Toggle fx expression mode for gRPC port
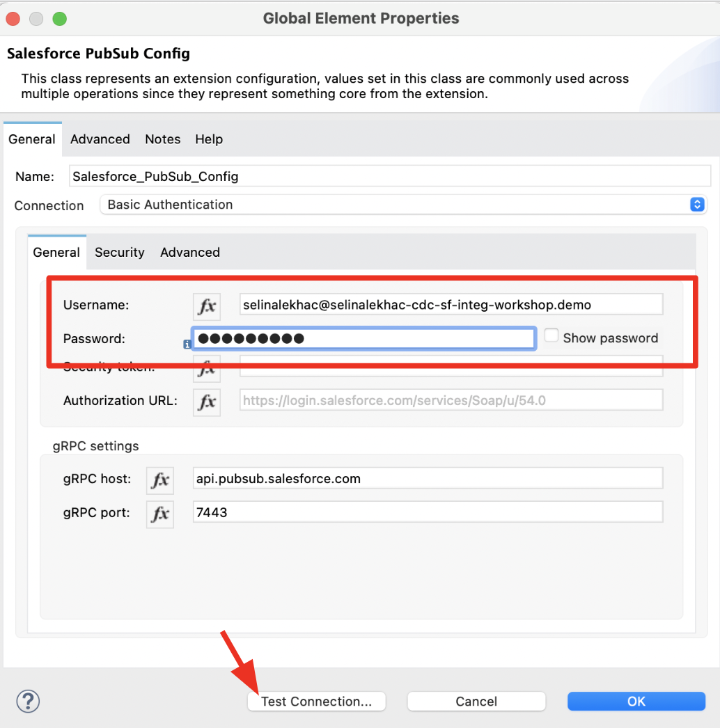The image size is (720, 728). coord(160,514)
